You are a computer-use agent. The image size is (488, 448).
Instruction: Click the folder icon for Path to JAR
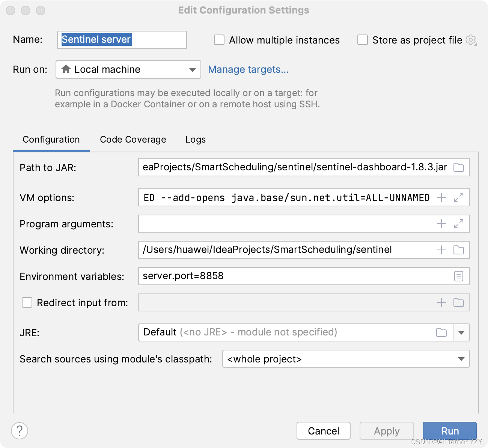pos(458,167)
